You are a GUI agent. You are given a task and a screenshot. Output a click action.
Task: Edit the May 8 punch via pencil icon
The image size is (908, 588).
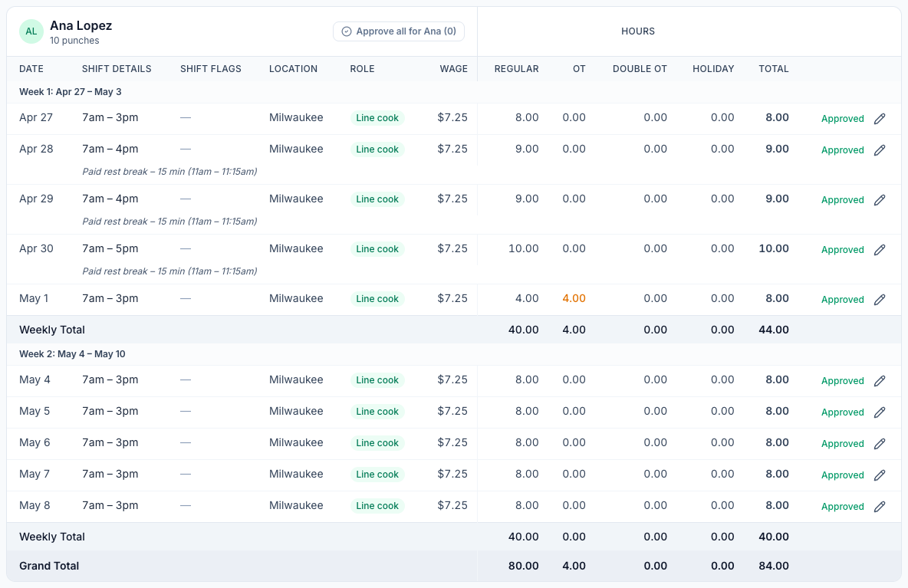[880, 506]
